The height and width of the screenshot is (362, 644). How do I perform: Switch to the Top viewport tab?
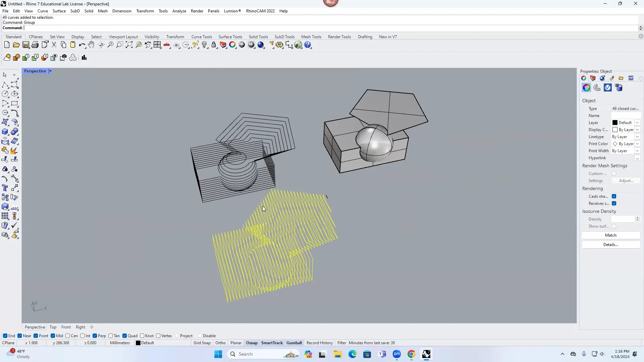coord(53,327)
